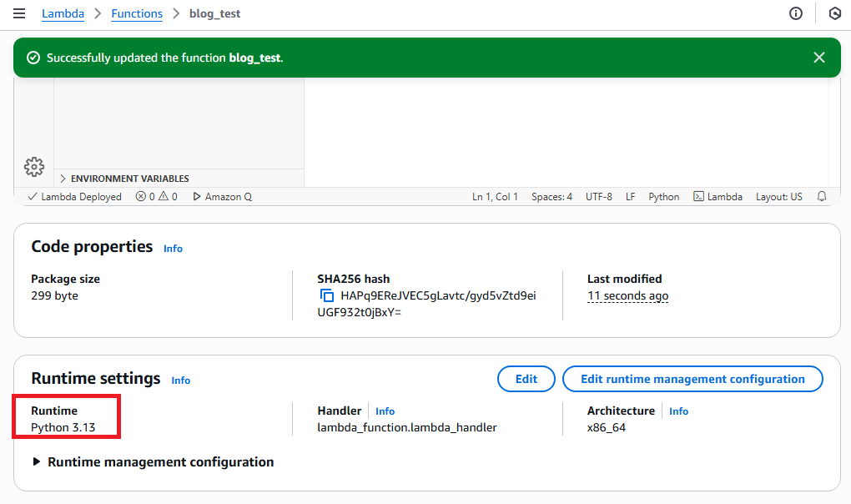Change the Spaces: 4 indentation setting
851x504 pixels.
point(551,197)
